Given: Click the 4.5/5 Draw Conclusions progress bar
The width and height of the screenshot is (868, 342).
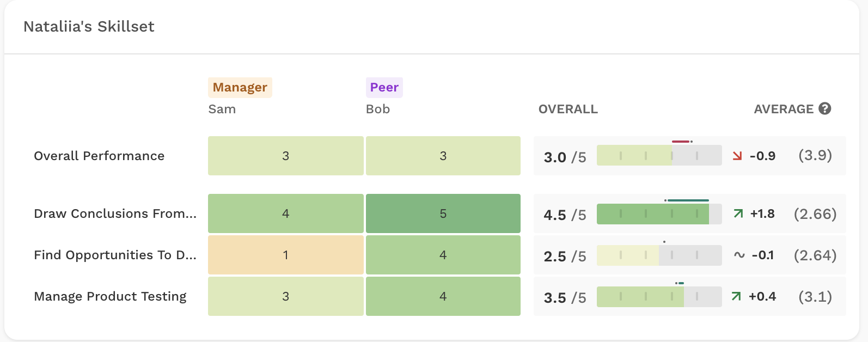Looking at the screenshot, I should [659, 214].
